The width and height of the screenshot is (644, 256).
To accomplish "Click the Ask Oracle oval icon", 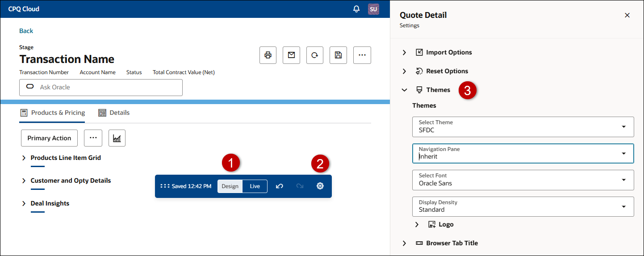I will coord(30,87).
